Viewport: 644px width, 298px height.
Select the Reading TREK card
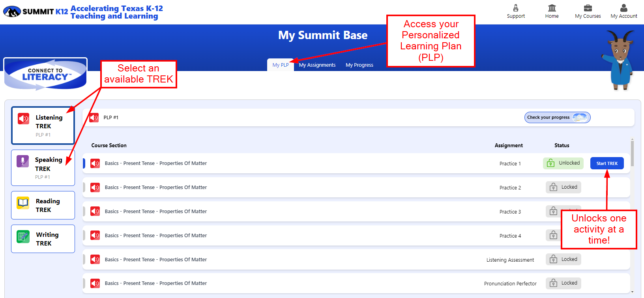coord(43,205)
